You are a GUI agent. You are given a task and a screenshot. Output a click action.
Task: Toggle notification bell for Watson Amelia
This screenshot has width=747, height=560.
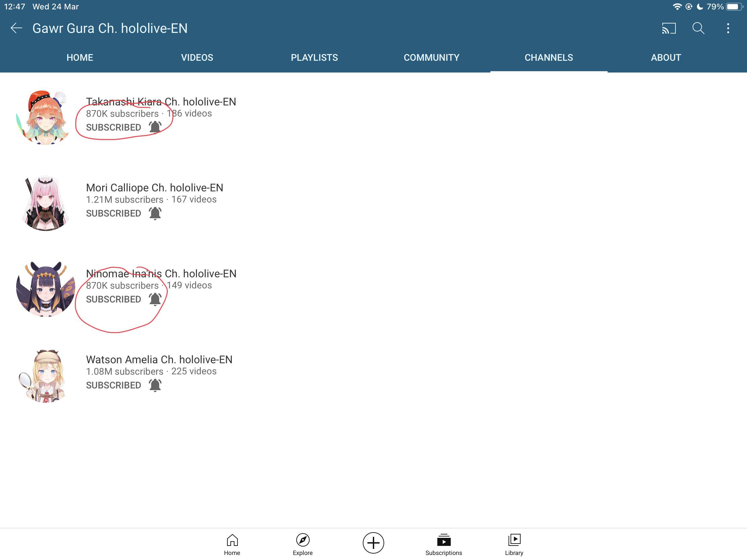[155, 385]
